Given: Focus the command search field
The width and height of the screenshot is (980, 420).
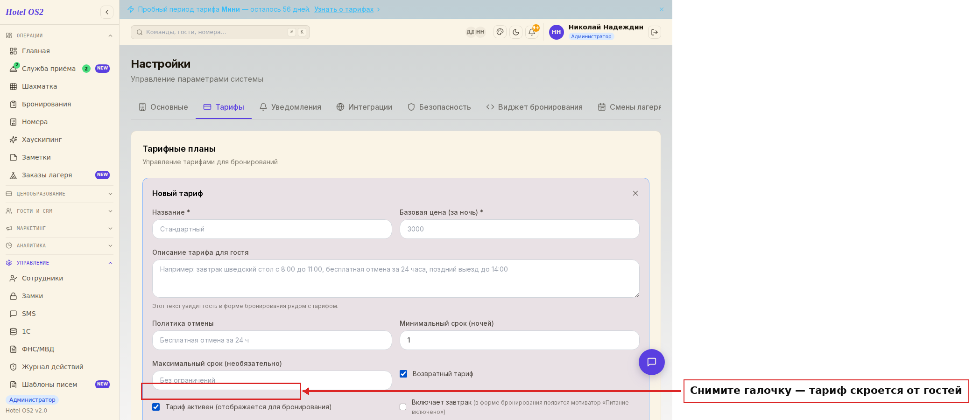Looking at the screenshot, I should click(220, 32).
